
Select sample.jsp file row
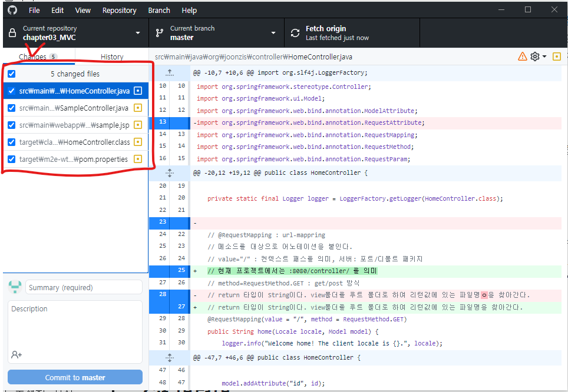point(75,125)
